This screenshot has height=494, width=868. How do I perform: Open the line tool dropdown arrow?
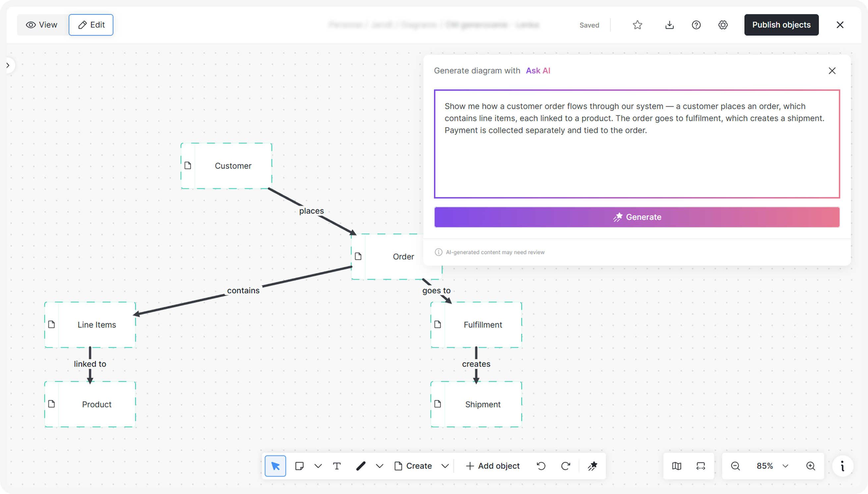(380, 466)
